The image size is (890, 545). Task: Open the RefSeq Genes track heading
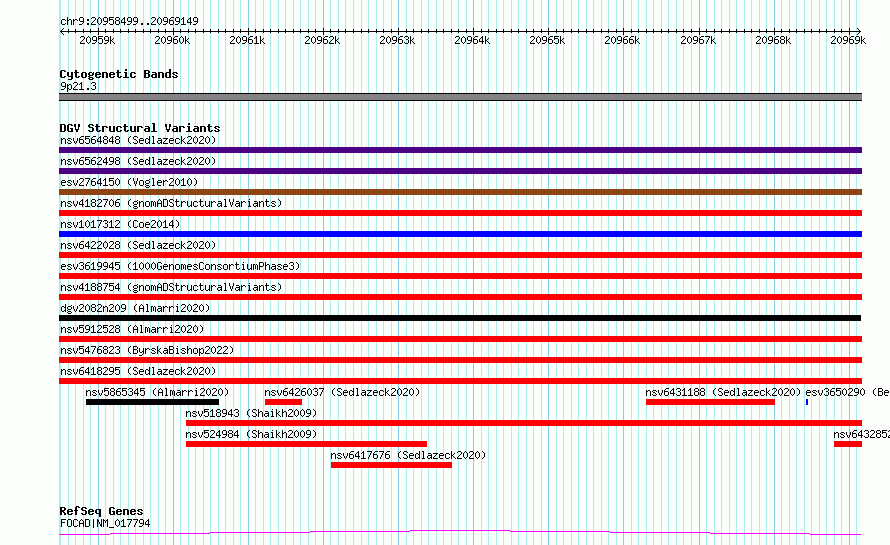tap(101, 511)
